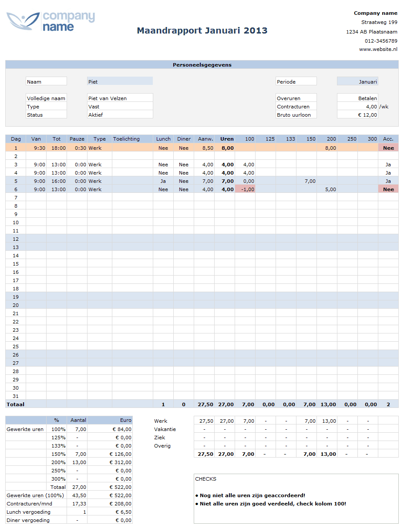This screenshot has height=532, width=404.
Task: Select the Naam field containing Piet
Action: [120, 81]
